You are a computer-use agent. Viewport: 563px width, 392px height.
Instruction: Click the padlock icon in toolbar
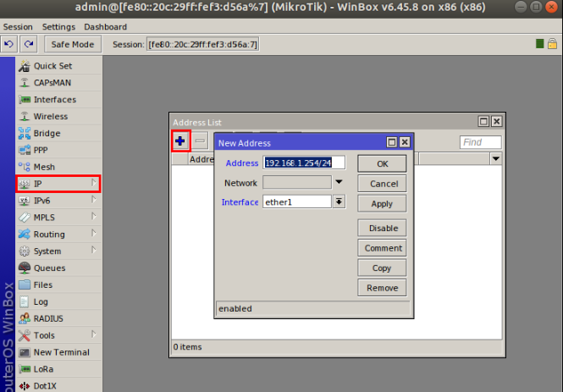pos(552,44)
